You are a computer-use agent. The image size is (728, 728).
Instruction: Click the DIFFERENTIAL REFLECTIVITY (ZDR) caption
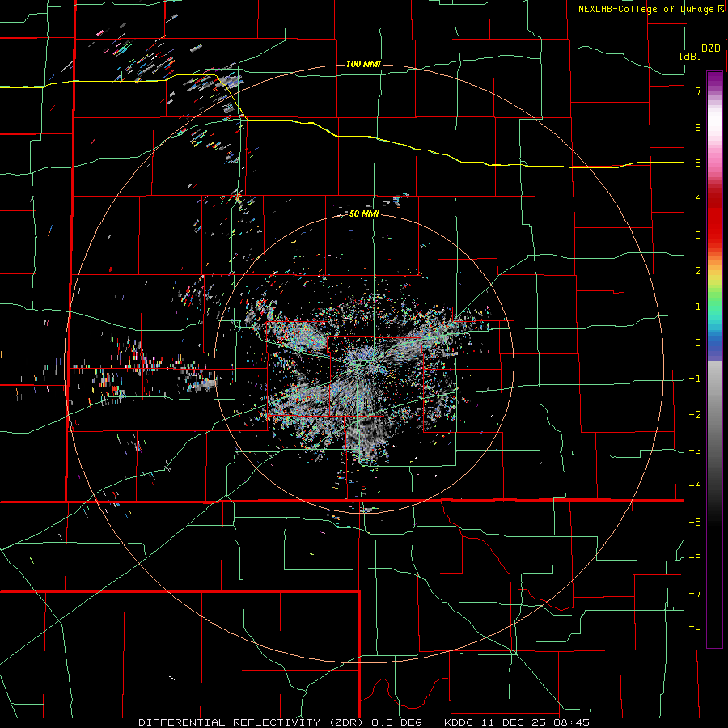click(252, 722)
